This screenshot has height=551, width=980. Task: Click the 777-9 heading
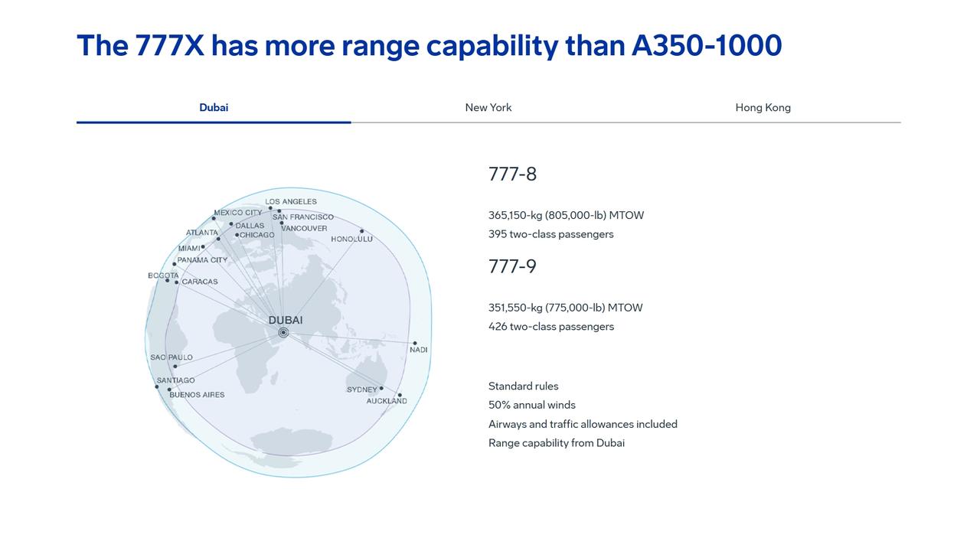[513, 266]
